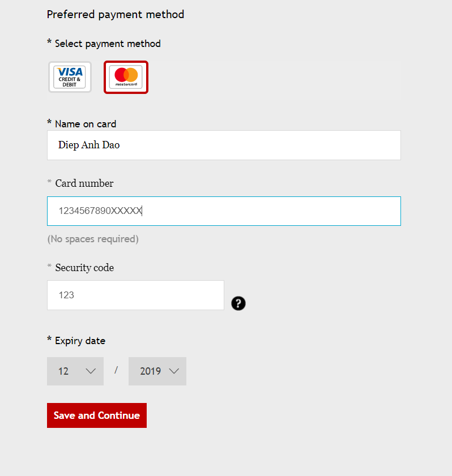Open the expiry year dropdown showing 2019
Screen dimensions: 452x476
coord(157,371)
